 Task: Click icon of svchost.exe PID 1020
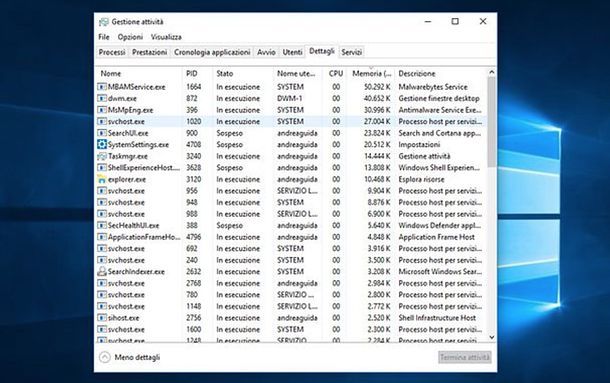(102, 121)
